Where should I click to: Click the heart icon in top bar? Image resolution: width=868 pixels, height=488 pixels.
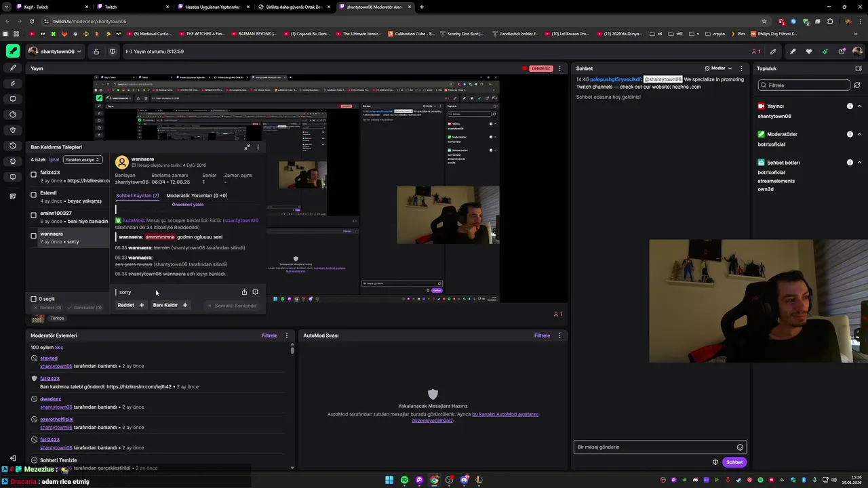pos(808,52)
